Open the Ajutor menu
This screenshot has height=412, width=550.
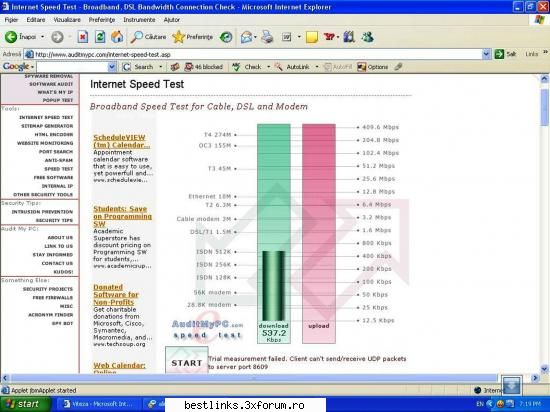(172, 20)
